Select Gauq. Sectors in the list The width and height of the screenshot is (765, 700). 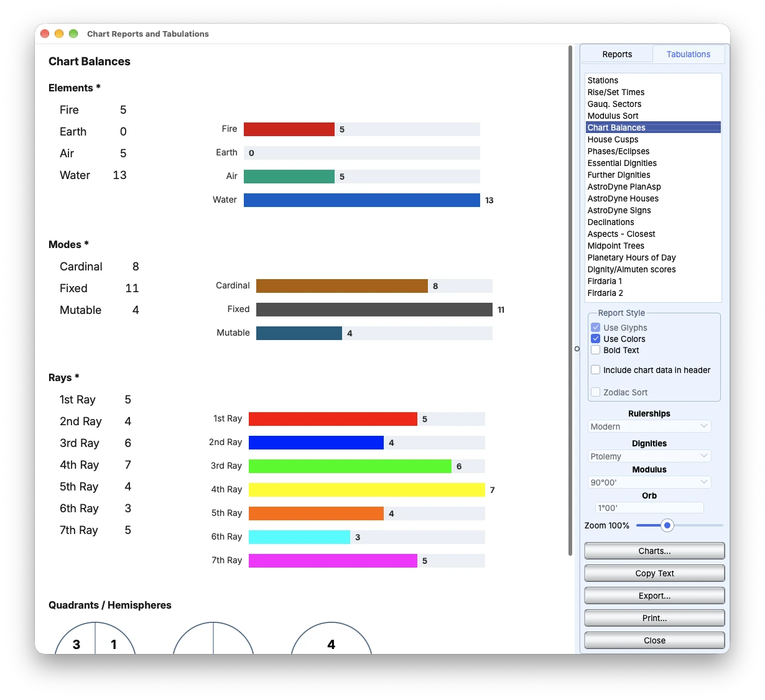pyautogui.click(x=654, y=104)
